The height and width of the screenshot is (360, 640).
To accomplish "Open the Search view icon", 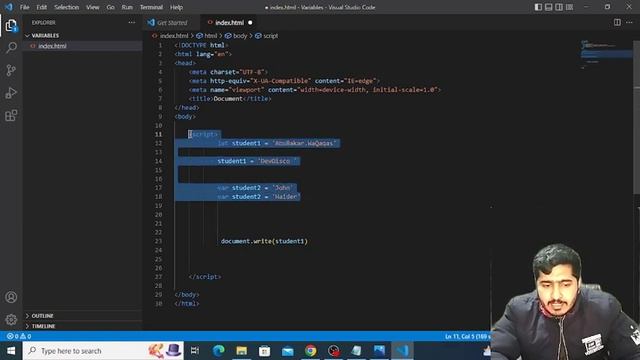I will click(11, 47).
